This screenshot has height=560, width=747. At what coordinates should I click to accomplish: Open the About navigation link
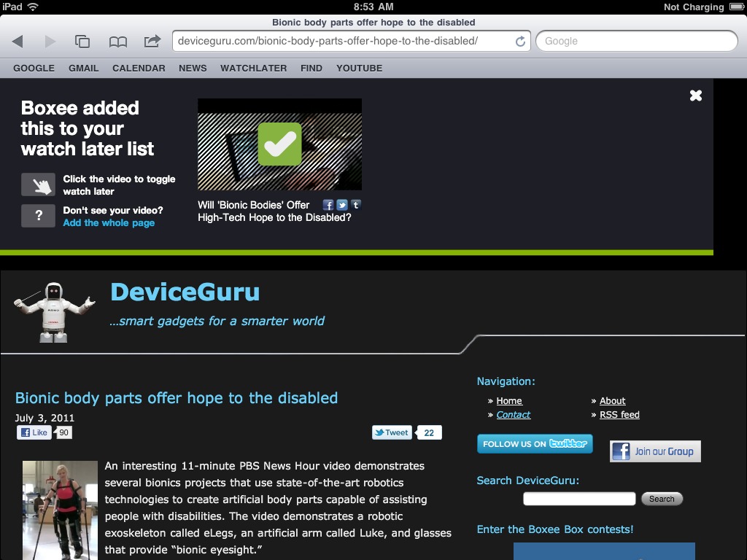tap(612, 401)
